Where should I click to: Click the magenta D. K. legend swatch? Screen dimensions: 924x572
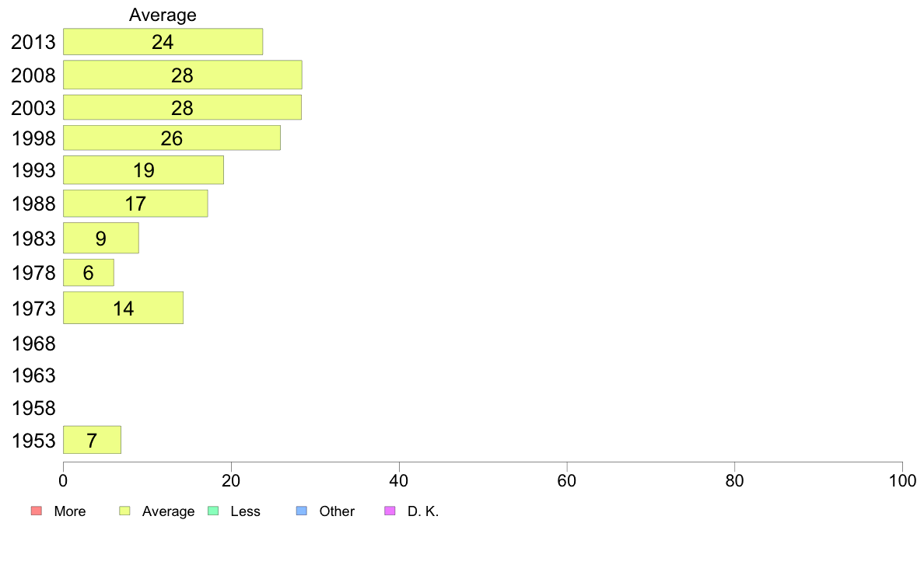[390, 511]
